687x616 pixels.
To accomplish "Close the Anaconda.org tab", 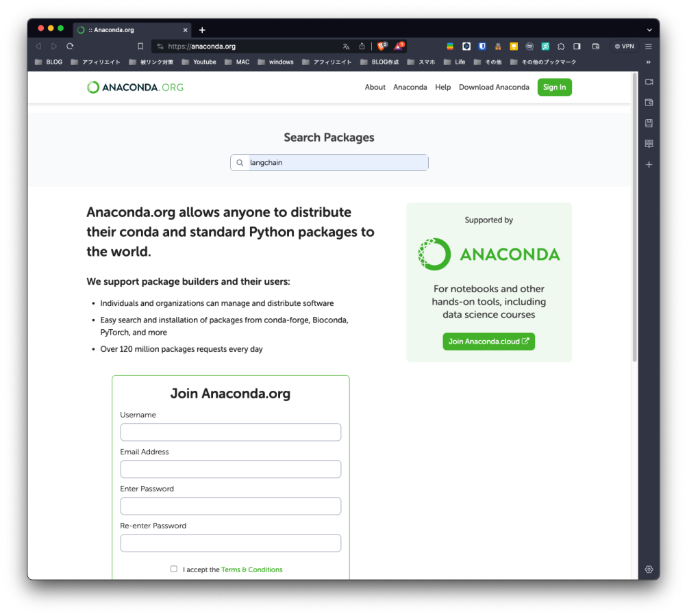I will coord(186,29).
